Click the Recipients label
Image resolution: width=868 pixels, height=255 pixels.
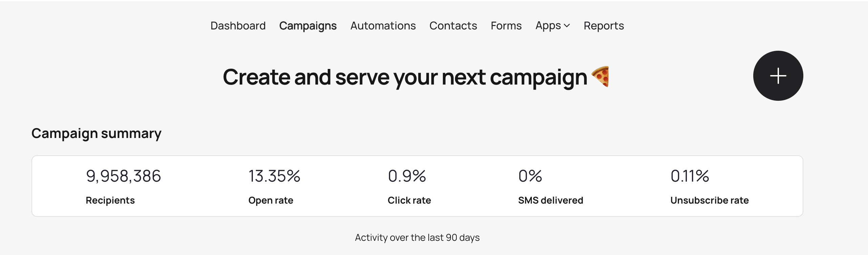[x=110, y=200]
